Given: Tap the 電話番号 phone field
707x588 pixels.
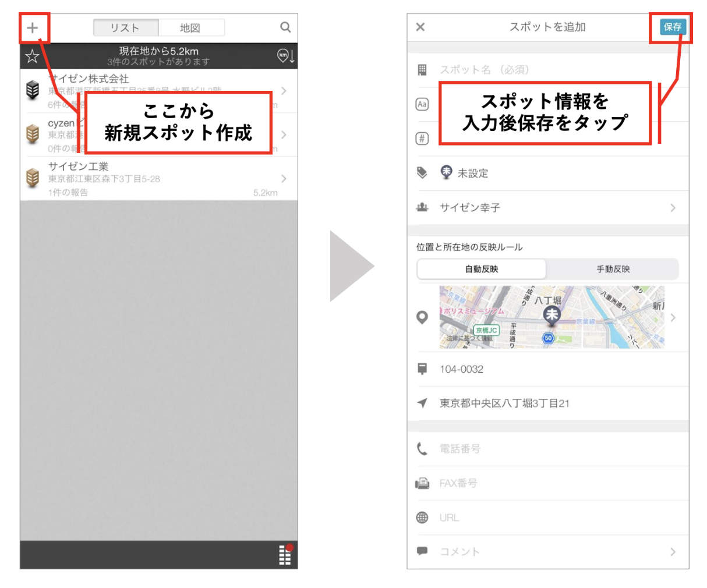Looking at the screenshot, I should [x=547, y=449].
